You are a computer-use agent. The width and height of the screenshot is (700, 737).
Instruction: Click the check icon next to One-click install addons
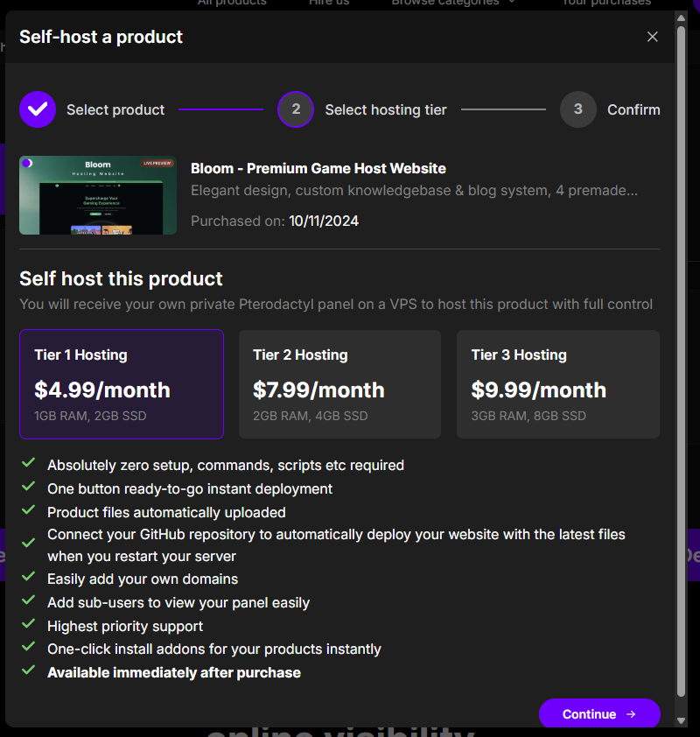coord(29,648)
